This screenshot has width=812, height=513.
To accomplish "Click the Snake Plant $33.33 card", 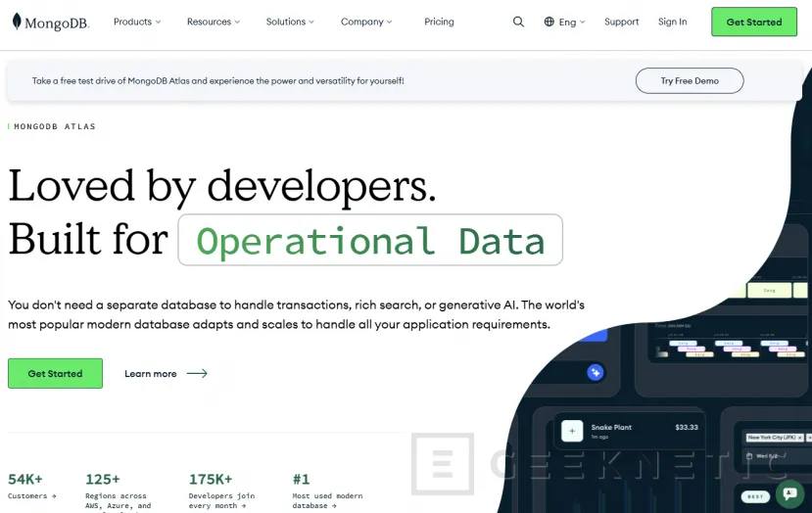I will 629,431.
